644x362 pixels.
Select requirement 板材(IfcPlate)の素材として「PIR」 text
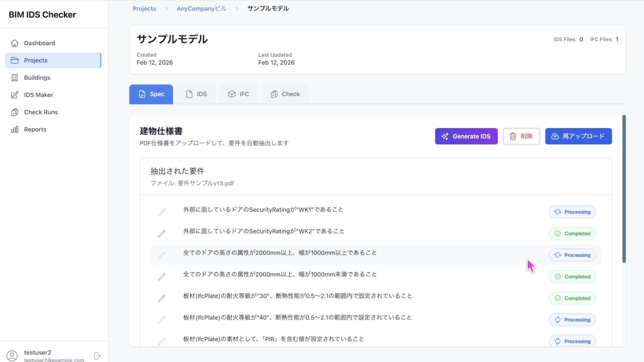pyautogui.click(x=274, y=339)
